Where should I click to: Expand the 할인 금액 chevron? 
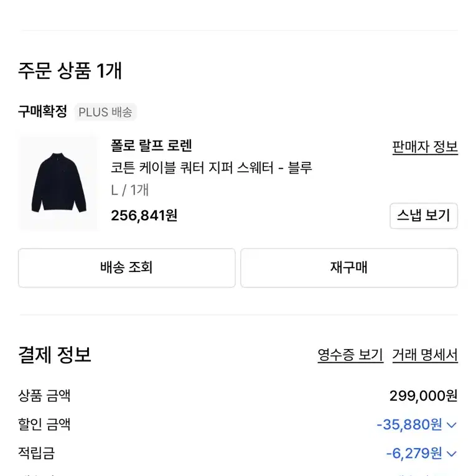pos(452,425)
